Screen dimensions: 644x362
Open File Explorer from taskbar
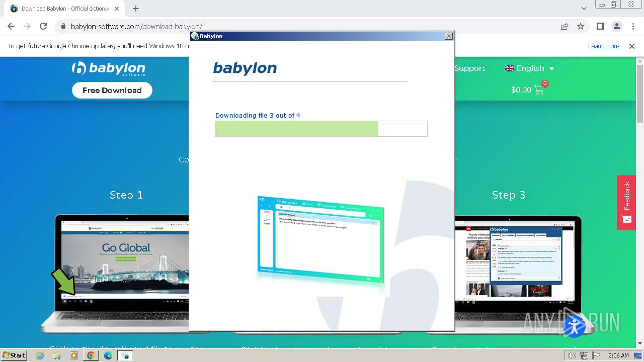click(57, 355)
